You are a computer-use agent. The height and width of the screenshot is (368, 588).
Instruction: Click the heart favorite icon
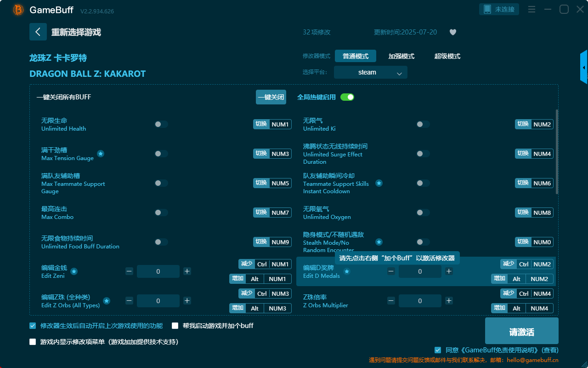(453, 32)
